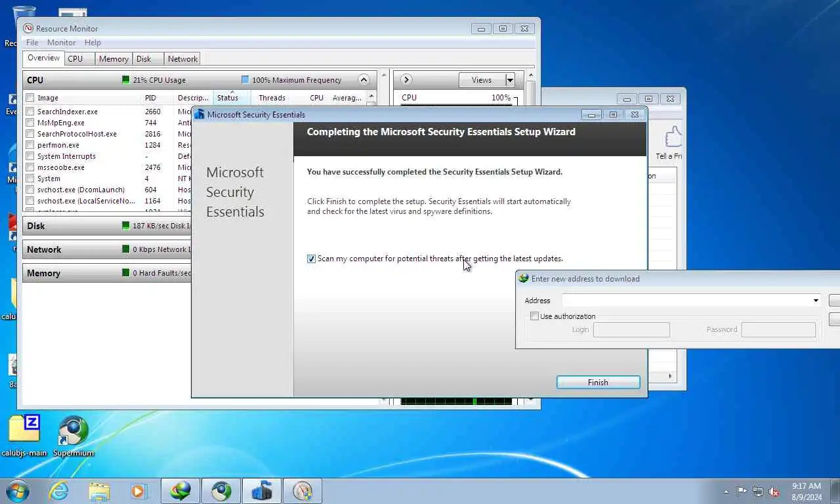
Task: Switch to Supermium browser taskbar button
Action: tap(221, 491)
